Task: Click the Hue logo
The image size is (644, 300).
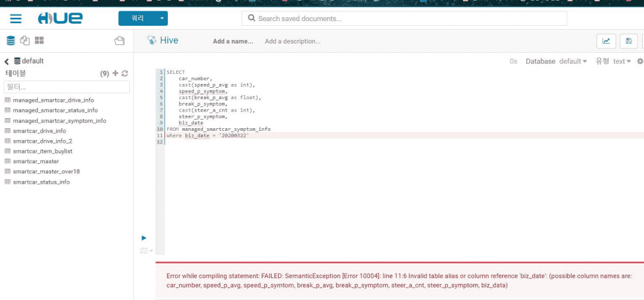Action: tap(60, 19)
